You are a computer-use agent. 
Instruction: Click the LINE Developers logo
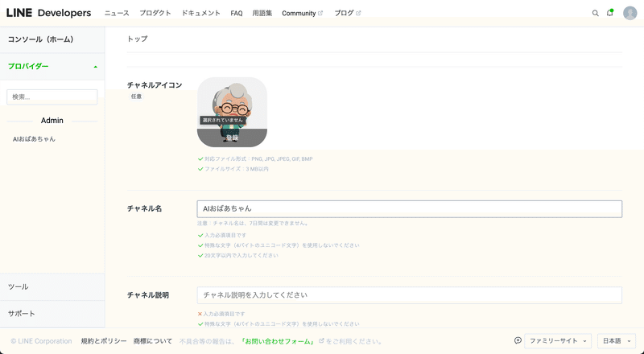pos(49,13)
